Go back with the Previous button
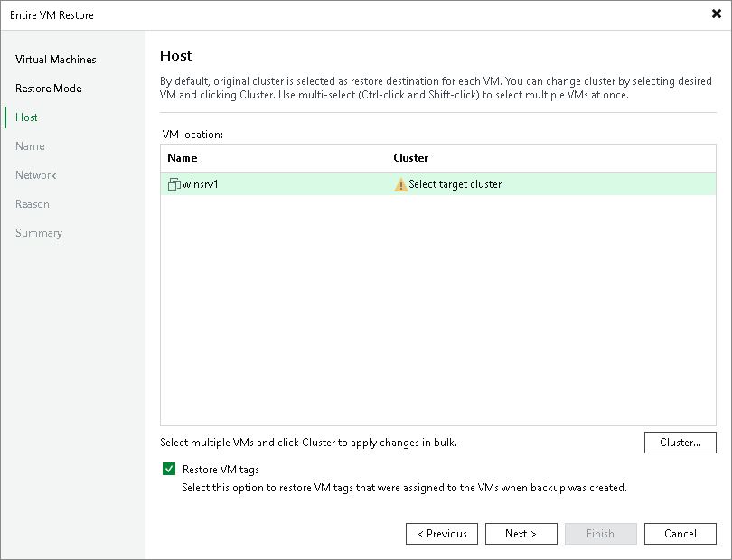This screenshot has width=732, height=560. point(442,534)
